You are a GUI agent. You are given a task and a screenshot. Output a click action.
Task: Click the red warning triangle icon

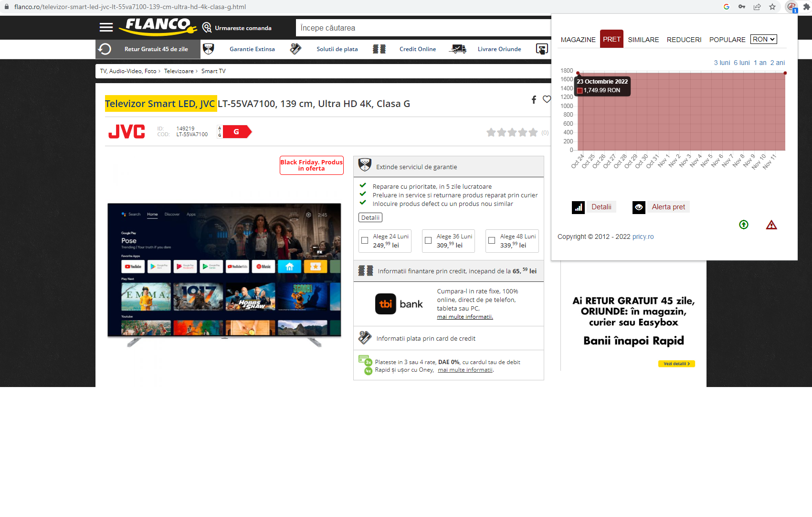771,225
